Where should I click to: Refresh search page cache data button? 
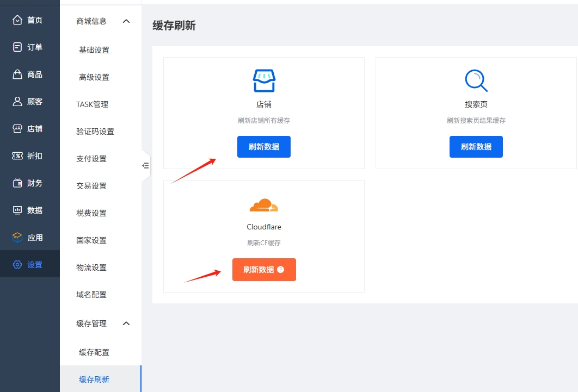(476, 147)
